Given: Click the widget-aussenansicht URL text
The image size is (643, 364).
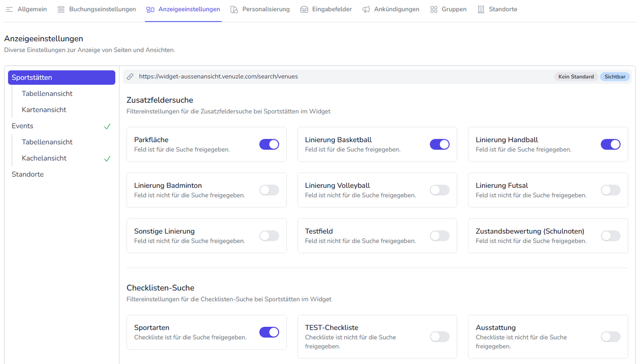Looking at the screenshot, I should coord(219,77).
